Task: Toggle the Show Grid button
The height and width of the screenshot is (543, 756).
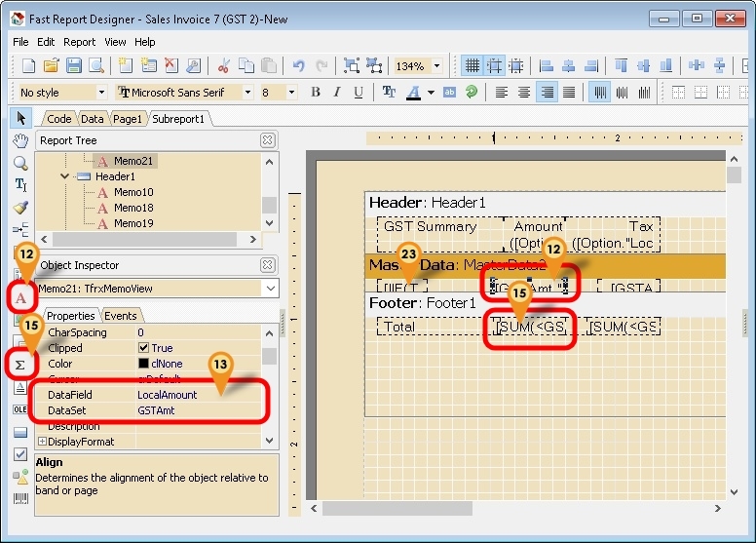Action: (x=472, y=65)
